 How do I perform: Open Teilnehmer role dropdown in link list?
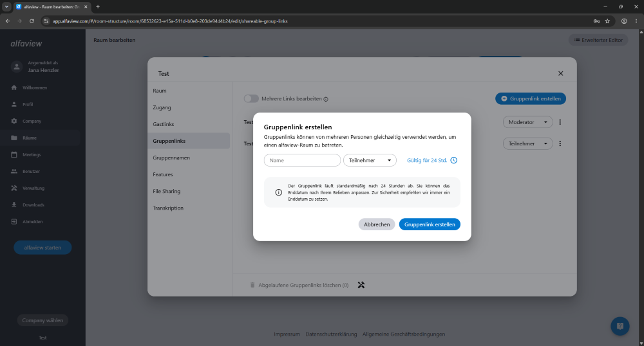pos(528,143)
